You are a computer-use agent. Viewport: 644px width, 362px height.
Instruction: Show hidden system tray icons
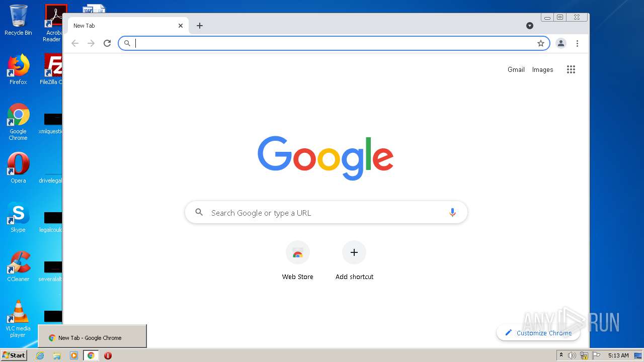coord(561,355)
